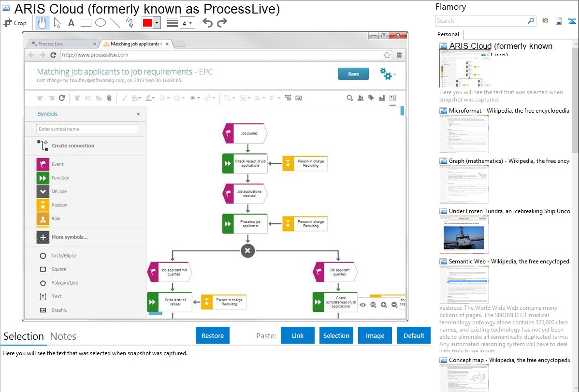Open Under Frozen Tundra snapshot thumbnail
The image size is (579, 392).
(464, 234)
